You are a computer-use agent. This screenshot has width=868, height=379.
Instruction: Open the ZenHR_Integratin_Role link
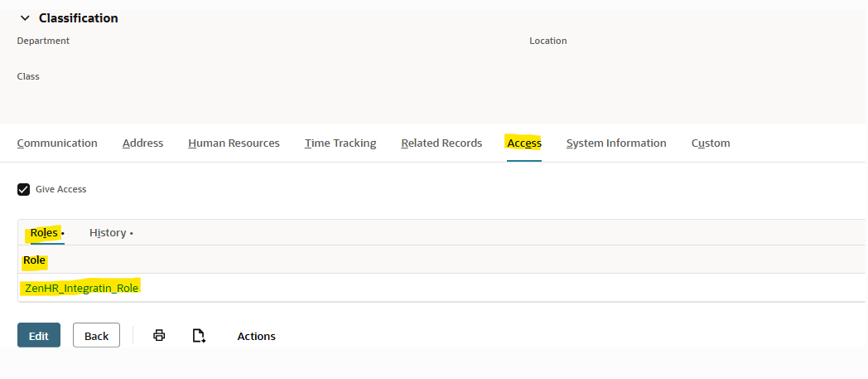click(x=82, y=288)
